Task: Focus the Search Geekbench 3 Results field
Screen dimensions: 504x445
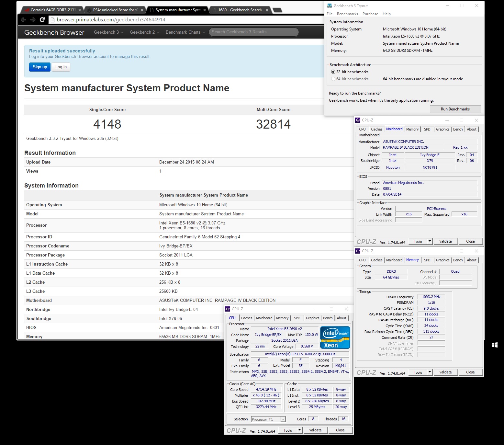Action: pyautogui.click(x=253, y=32)
